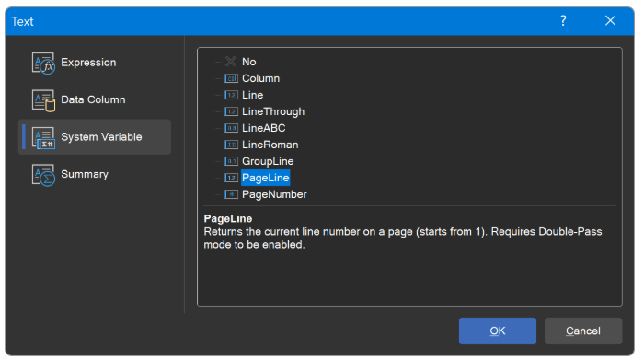Click the LineRoman variable icon
The height and width of the screenshot is (360, 644).
(230, 145)
